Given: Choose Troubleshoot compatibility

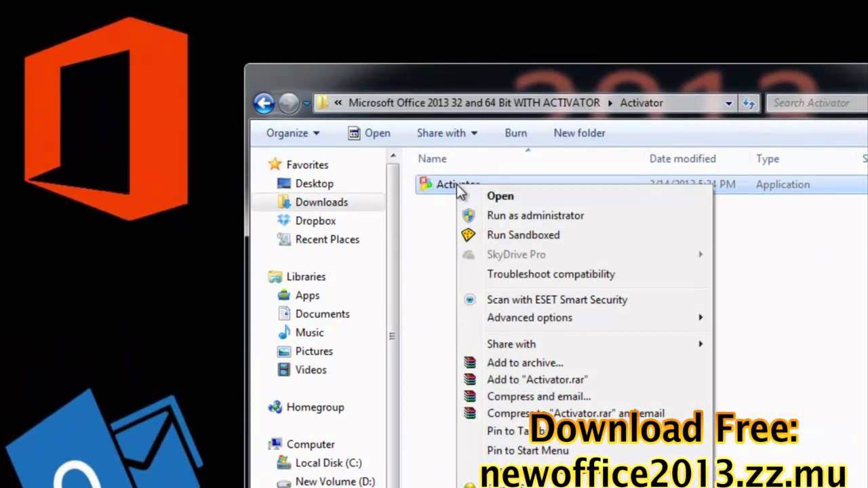Looking at the screenshot, I should (585, 274).
